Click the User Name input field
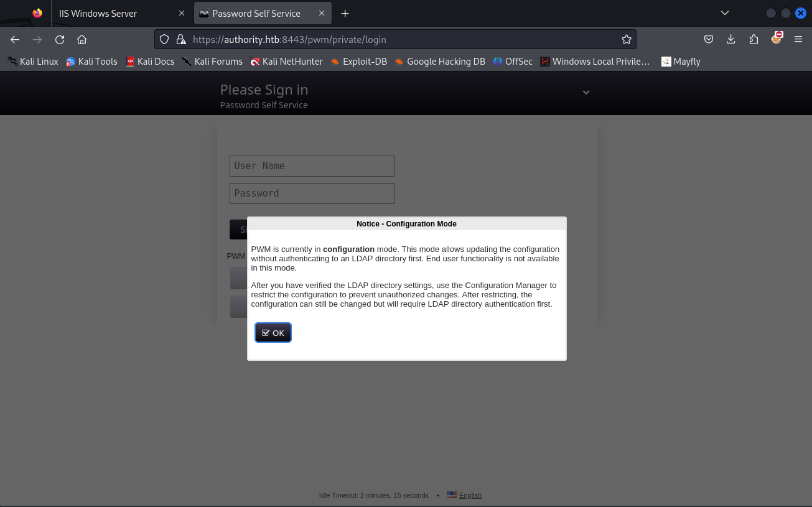This screenshot has height=507, width=812. pyautogui.click(x=312, y=166)
